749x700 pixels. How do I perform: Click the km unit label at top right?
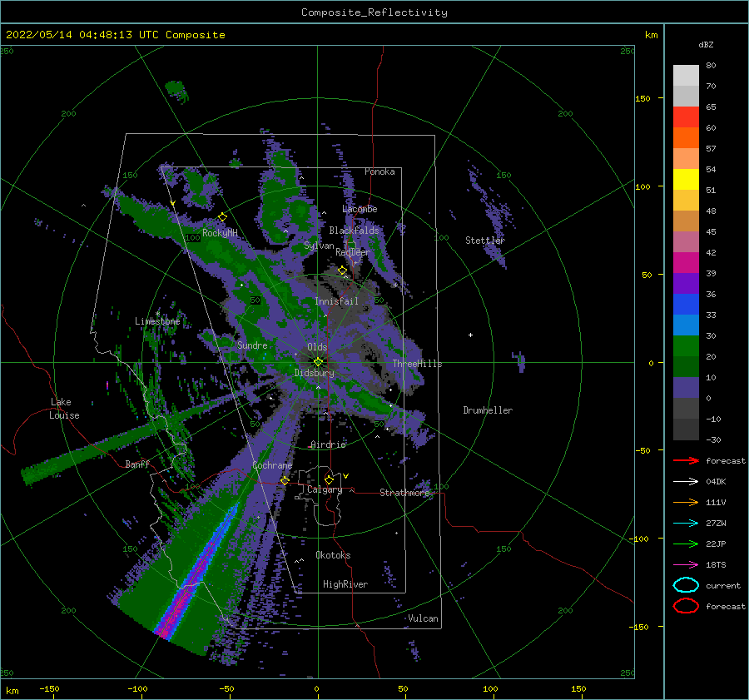tap(651, 35)
